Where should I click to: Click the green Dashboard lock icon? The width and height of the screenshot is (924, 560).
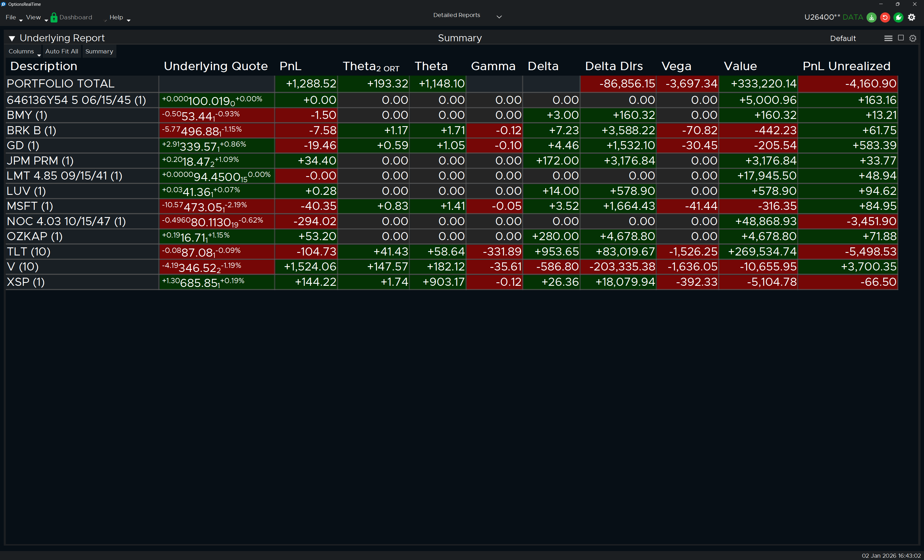pyautogui.click(x=54, y=17)
